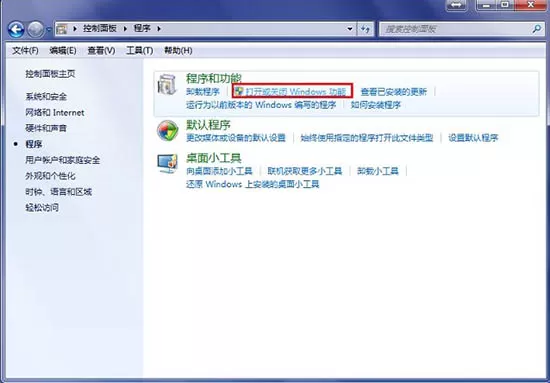
Task: Click 打开或关闭 Windows 功能 link
Action: [295, 92]
